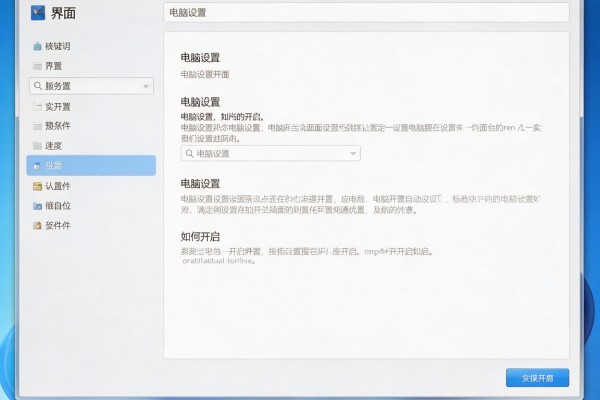Click the 电脑设置开面 subtitle text
The height and width of the screenshot is (400, 600).
click(205, 74)
